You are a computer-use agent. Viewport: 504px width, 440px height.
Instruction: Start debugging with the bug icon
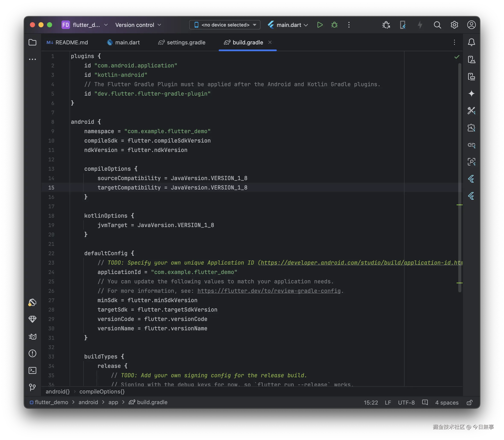(334, 25)
